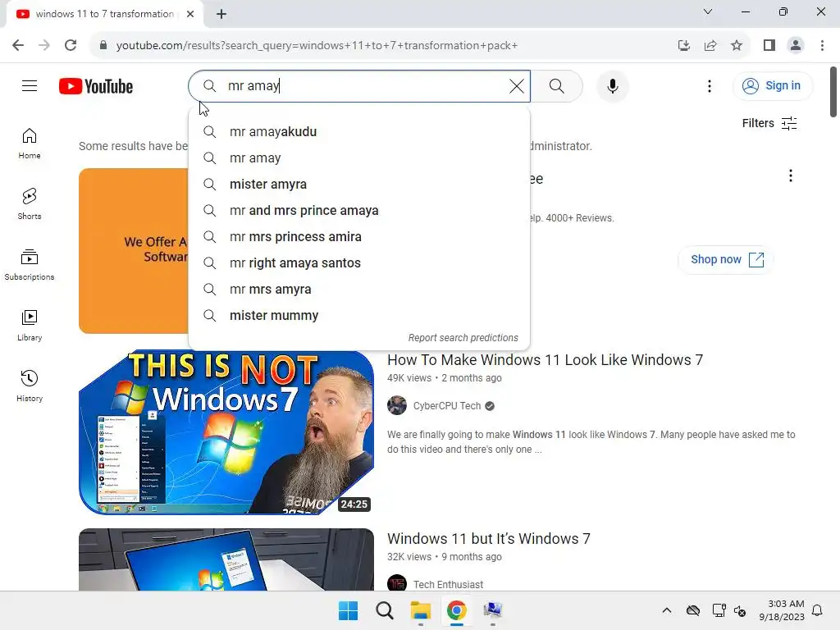840x630 pixels.
Task: Open the ad's three-dot options menu
Action: (x=790, y=176)
